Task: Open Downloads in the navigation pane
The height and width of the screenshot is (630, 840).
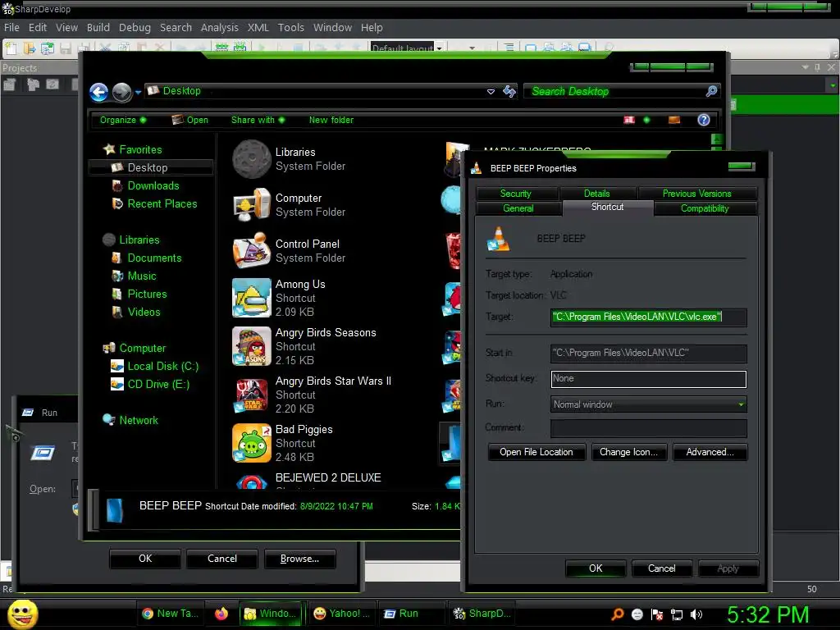Action: click(x=153, y=186)
